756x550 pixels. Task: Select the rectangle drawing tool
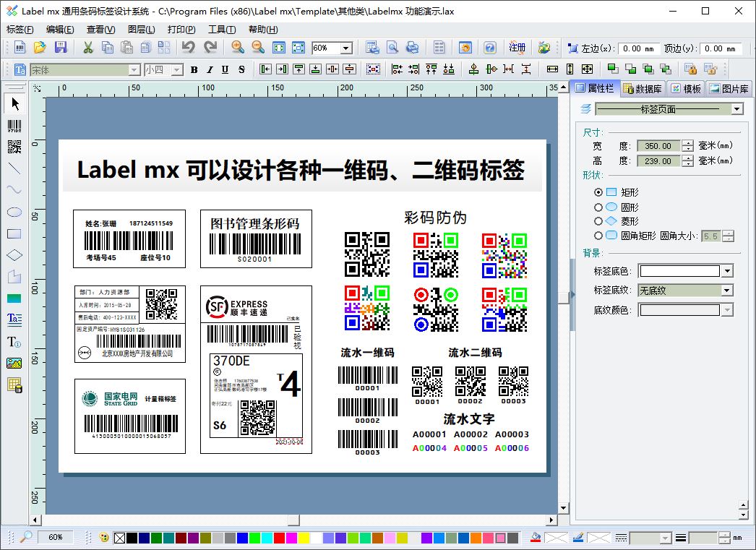tap(14, 233)
